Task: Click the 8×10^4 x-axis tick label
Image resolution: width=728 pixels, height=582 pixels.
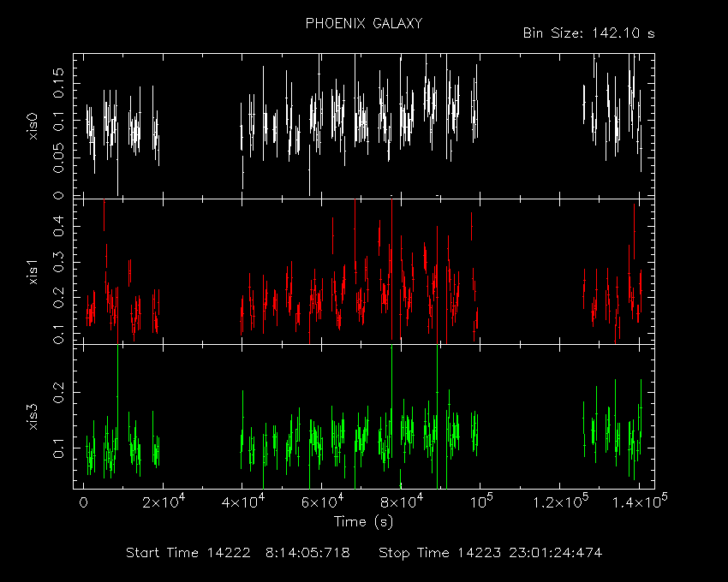Action: click(x=402, y=502)
